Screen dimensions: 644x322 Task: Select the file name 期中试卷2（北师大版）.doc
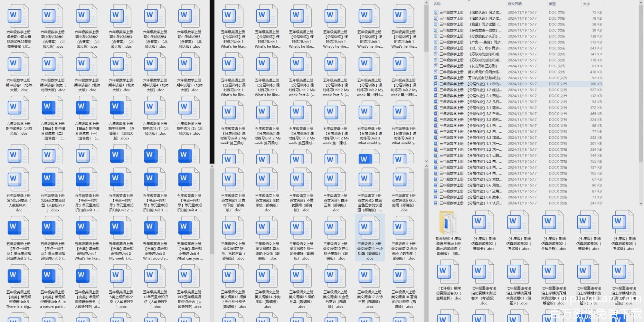click(87, 85)
